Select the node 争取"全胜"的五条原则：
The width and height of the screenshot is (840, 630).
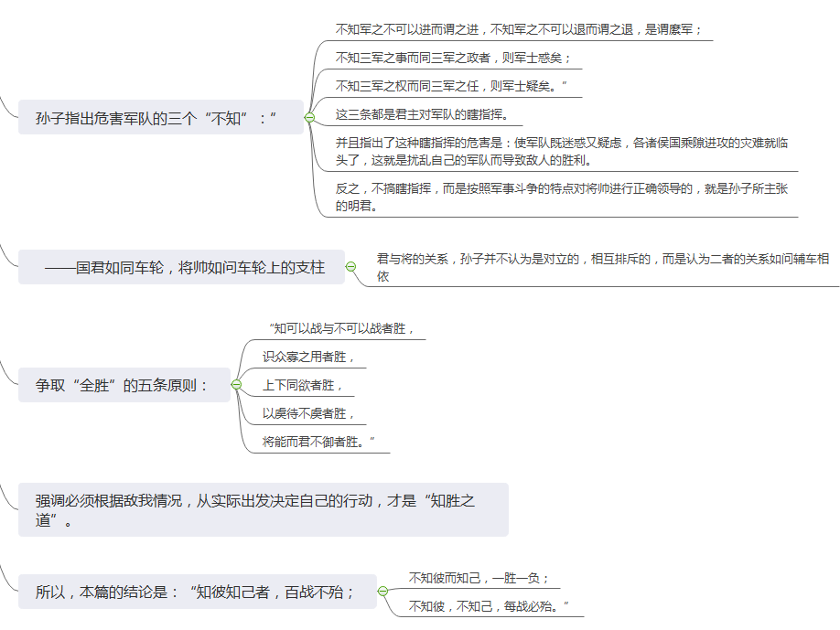(124, 384)
